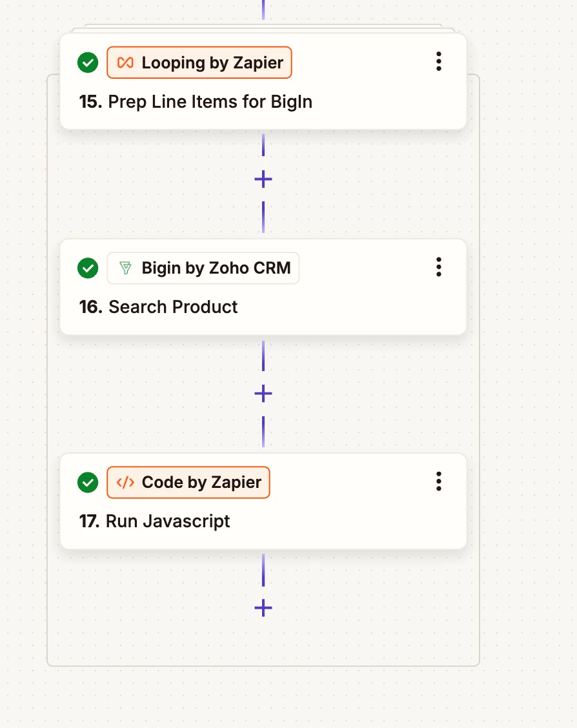Image resolution: width=577 pixels, height=728 pixels.
Task: Open three-dot menu for step 15
Action: pos(439,61)
